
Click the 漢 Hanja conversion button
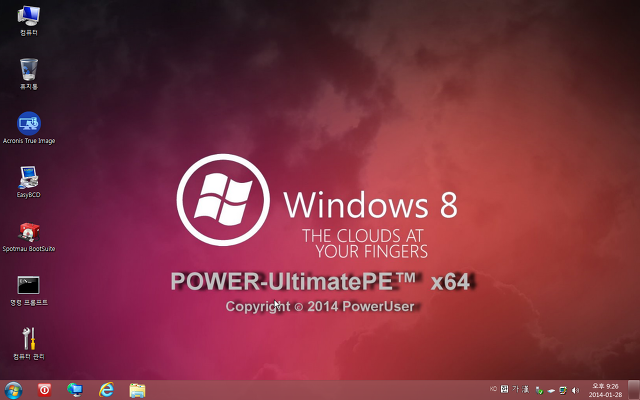[x=526, y=389]
